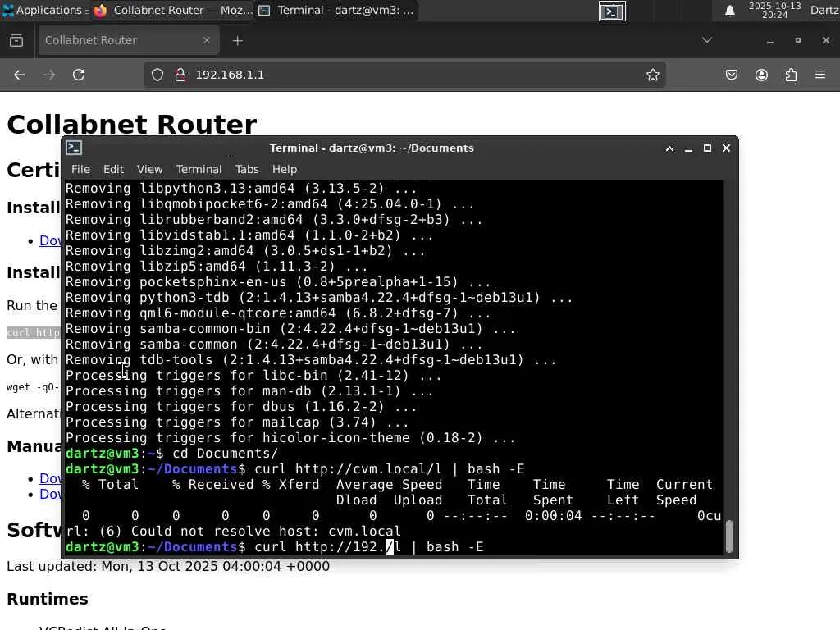Expand the list all tabs chevron
The height and width of the screenshot is (630, 840).
pyautogui.click(x=707, y=40)
